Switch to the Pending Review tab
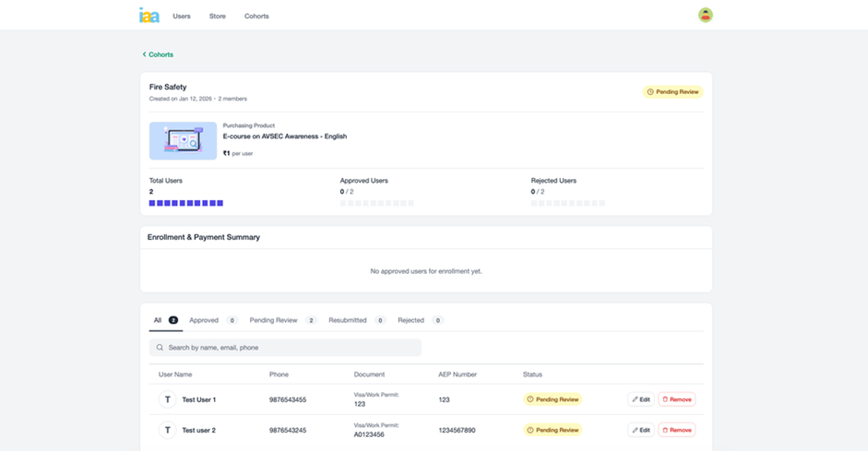The image size is (868, 451). (273, 320)
